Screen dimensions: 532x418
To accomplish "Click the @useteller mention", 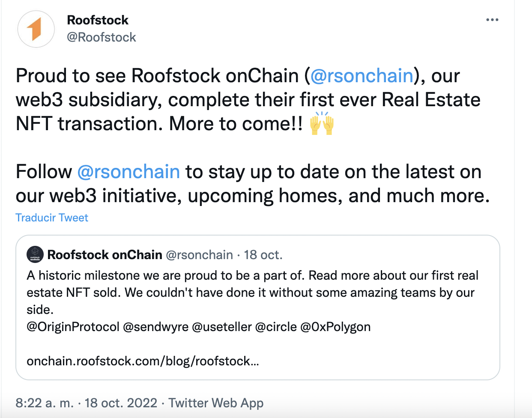I will (221, 327).
